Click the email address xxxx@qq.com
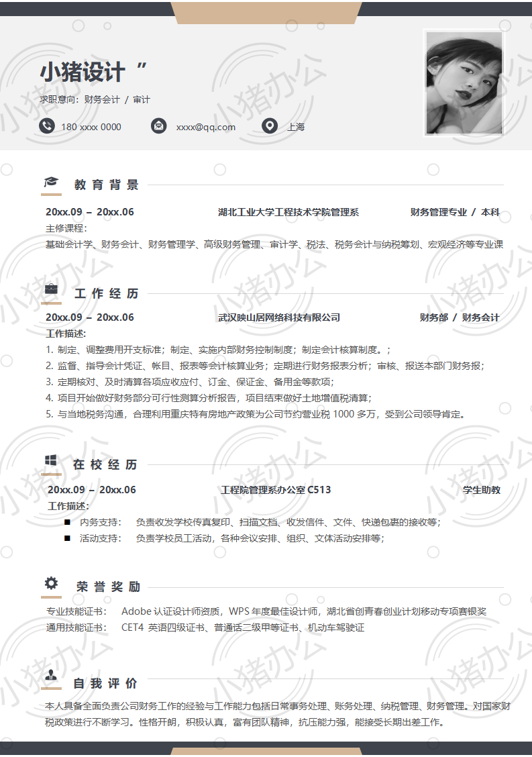Viewport: 532px width, 757px height. [206, 127]
